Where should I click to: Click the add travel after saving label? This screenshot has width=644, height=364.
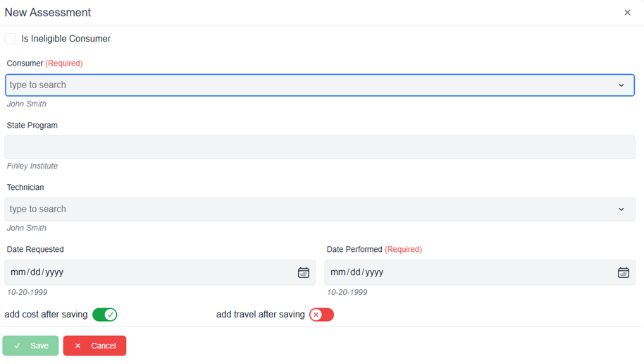[261, 314]
